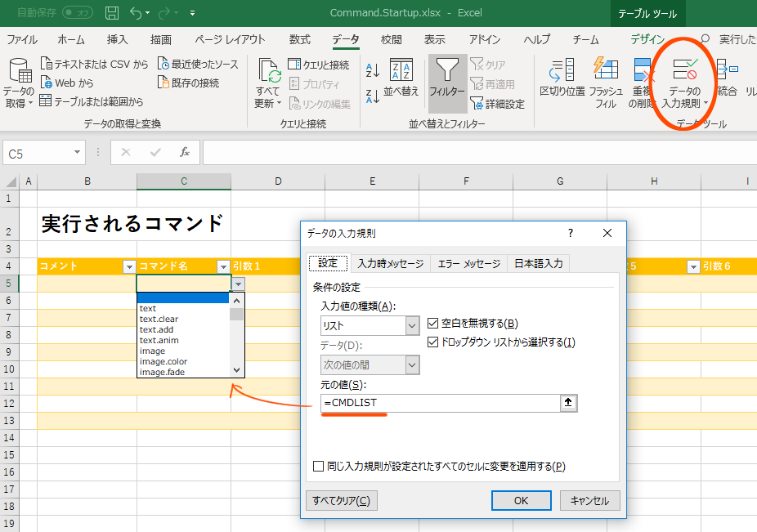Open the 並べ替え sort dialog
Image resolution: width=757 pixels, height=532 pixels.
401,78
